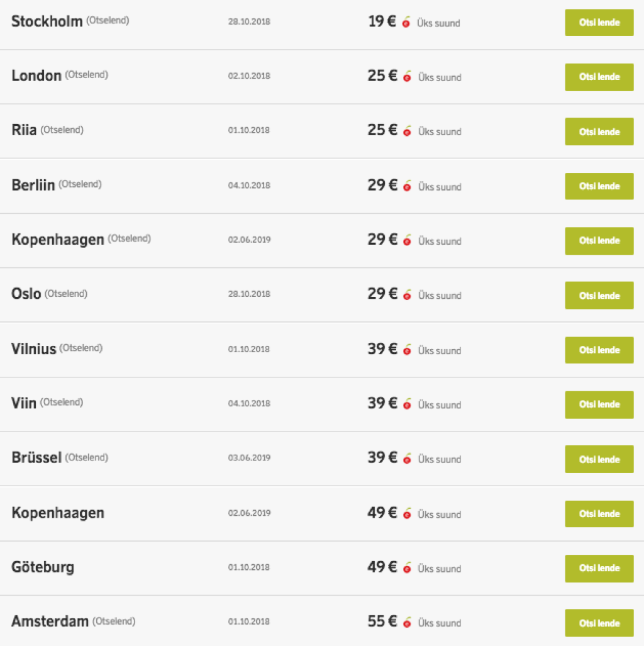Click the cherry icon in Berliin row
Viewport: 644px width, 646px height.
pyautogui.click(x=407, y=186)
